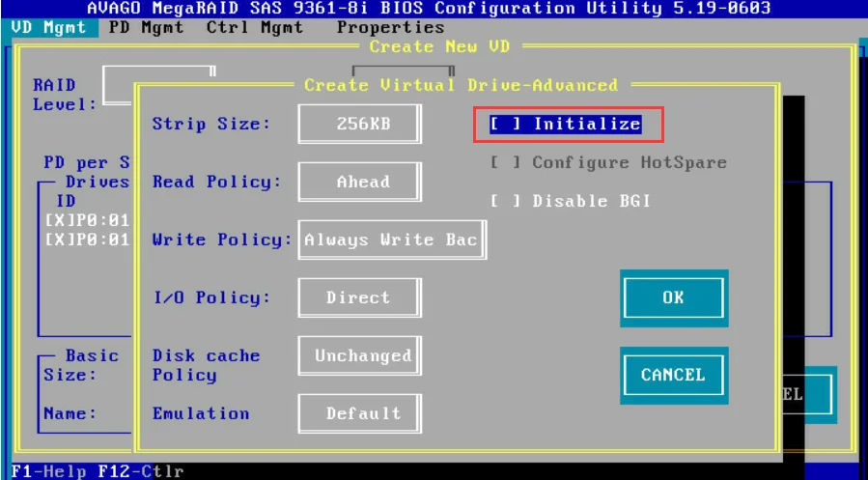Confirm the advanced settings with OK

(x=674, y=297)
